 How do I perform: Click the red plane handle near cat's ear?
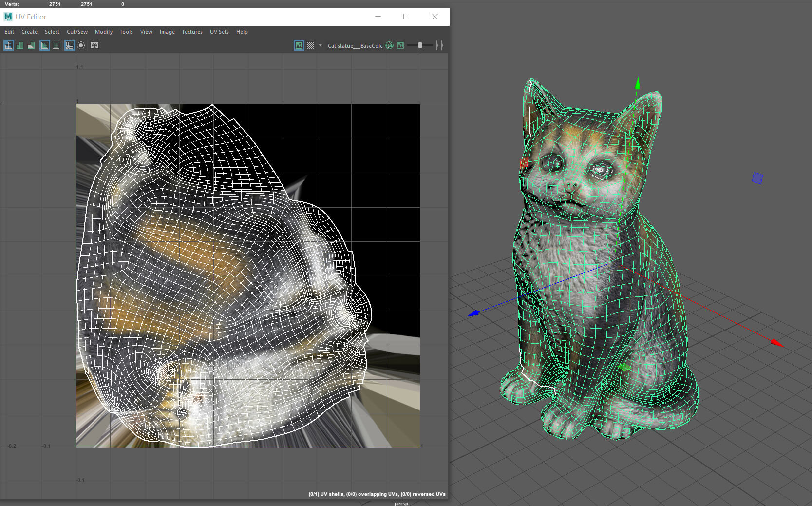point(524,163)
